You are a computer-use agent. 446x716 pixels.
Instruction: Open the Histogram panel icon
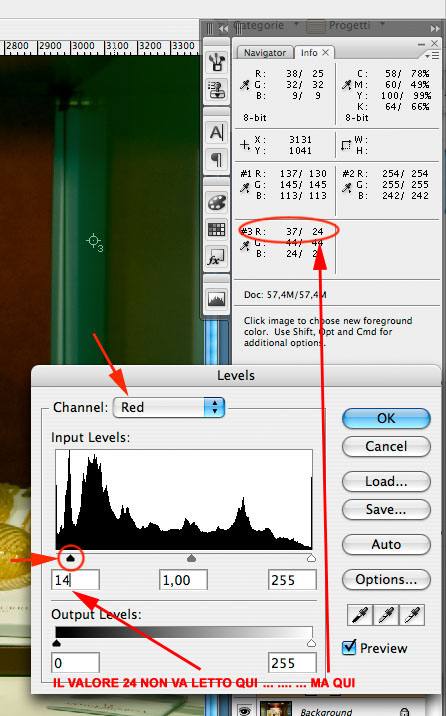[216, 299]
